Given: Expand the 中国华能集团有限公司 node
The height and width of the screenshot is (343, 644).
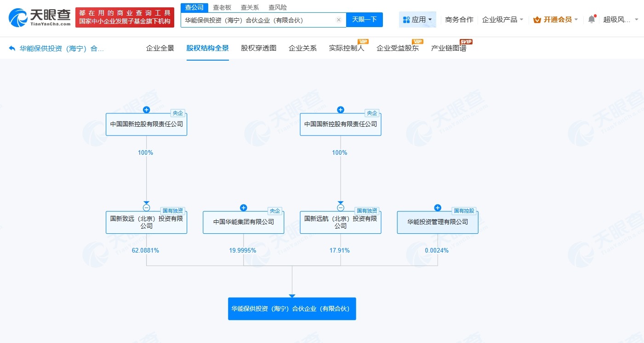Looking at the screenshot, I should (244, 208).
